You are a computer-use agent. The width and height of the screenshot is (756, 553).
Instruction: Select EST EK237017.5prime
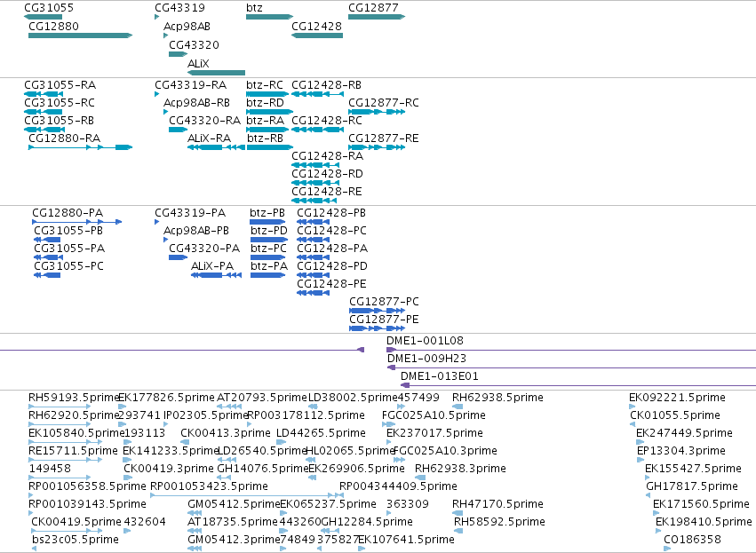pos(435,433)
